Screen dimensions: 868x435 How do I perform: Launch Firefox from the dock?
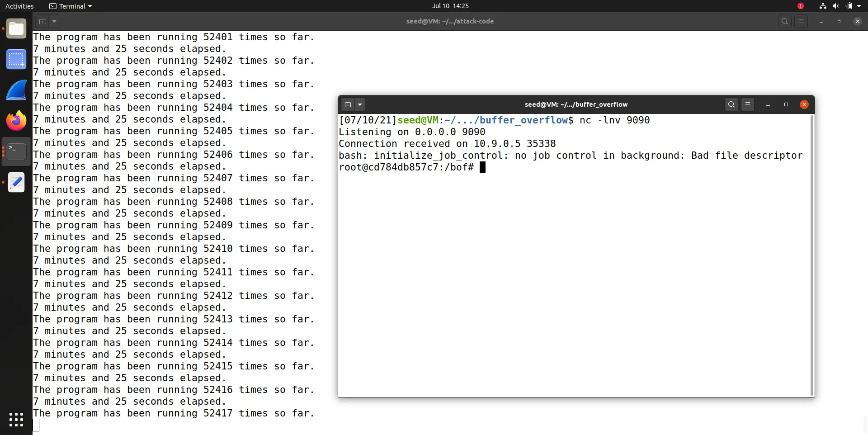point(16,120)
